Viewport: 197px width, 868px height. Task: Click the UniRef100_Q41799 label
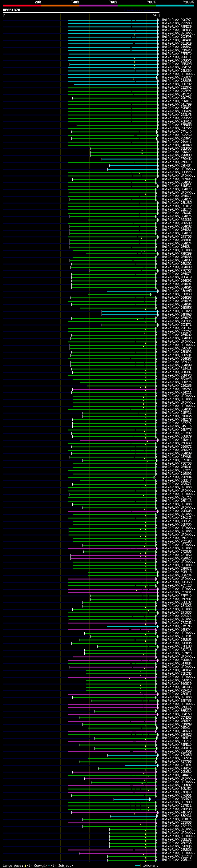(177, 104)
